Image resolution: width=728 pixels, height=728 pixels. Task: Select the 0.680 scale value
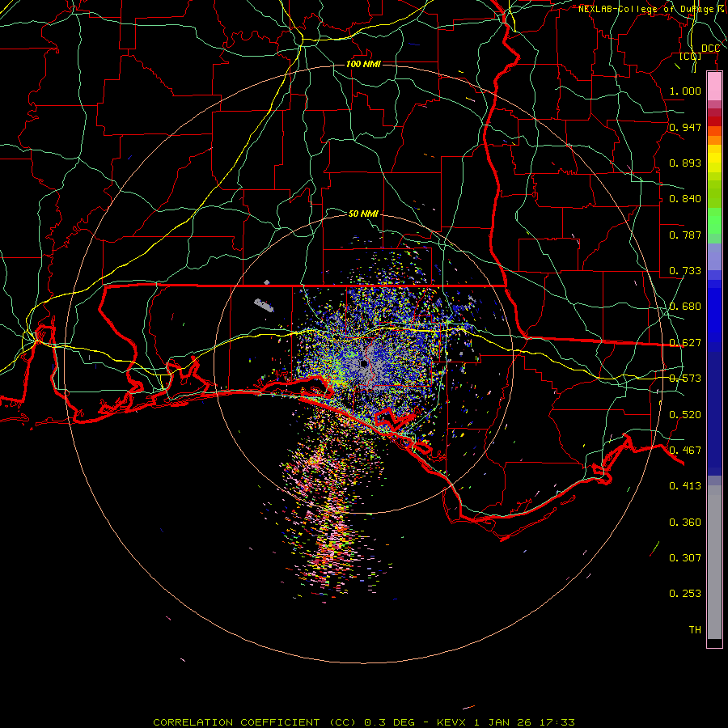point(685,306)
